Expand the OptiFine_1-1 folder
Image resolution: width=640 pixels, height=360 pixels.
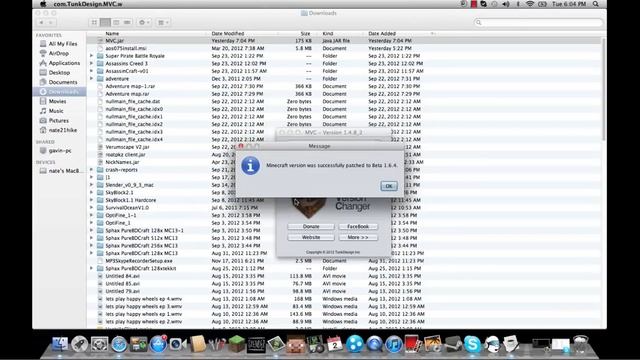click(x=91, y=215)
